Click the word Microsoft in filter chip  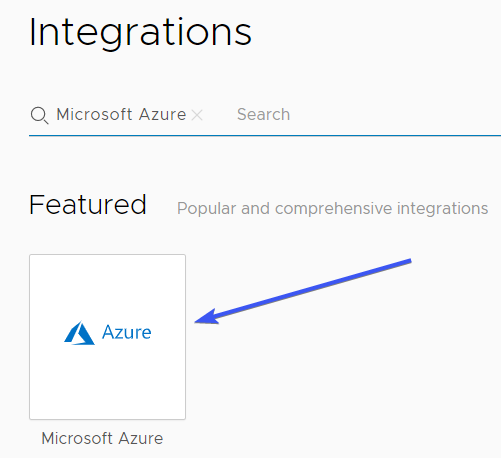pyautogui.click(x=94, y=114)
